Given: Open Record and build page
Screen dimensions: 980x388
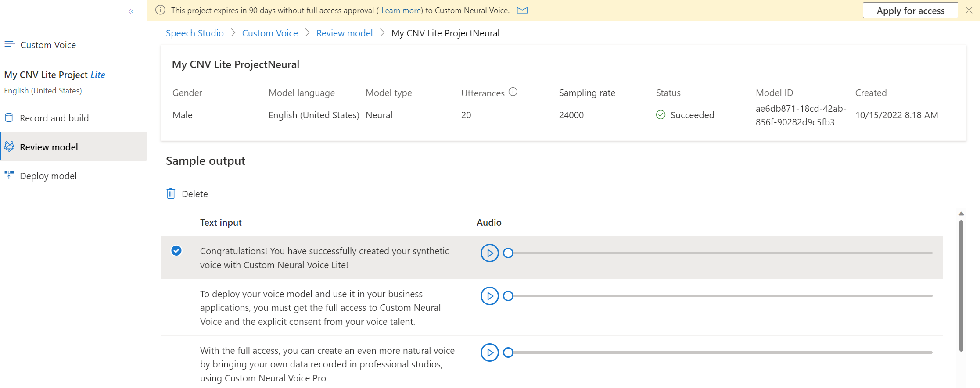Looking at the screenshot, I should point(54,118).
